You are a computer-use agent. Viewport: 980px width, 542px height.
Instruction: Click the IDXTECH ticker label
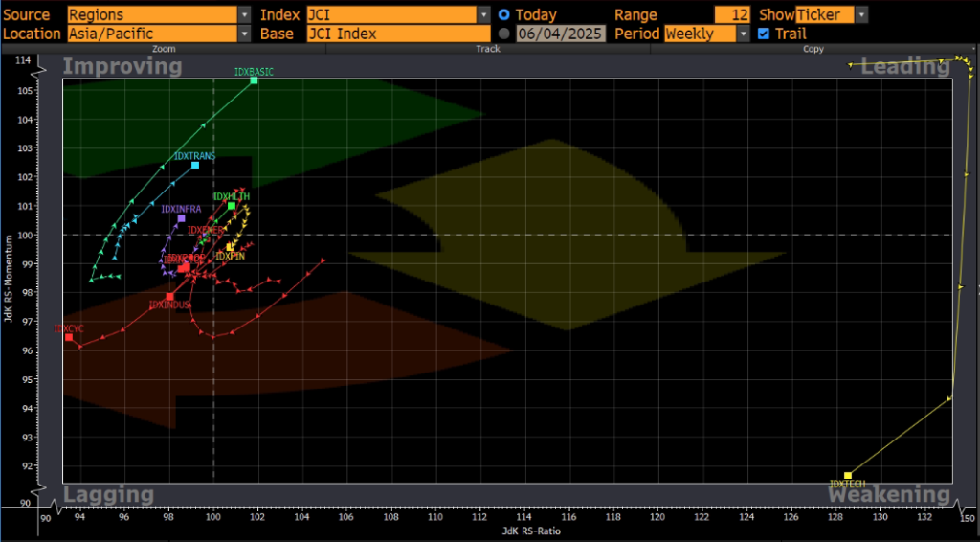pyautogui.click(x=848, y=485)
